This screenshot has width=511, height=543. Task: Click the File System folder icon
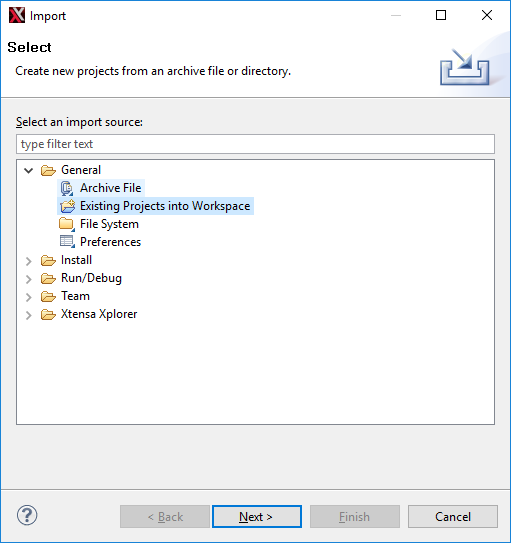67,224
